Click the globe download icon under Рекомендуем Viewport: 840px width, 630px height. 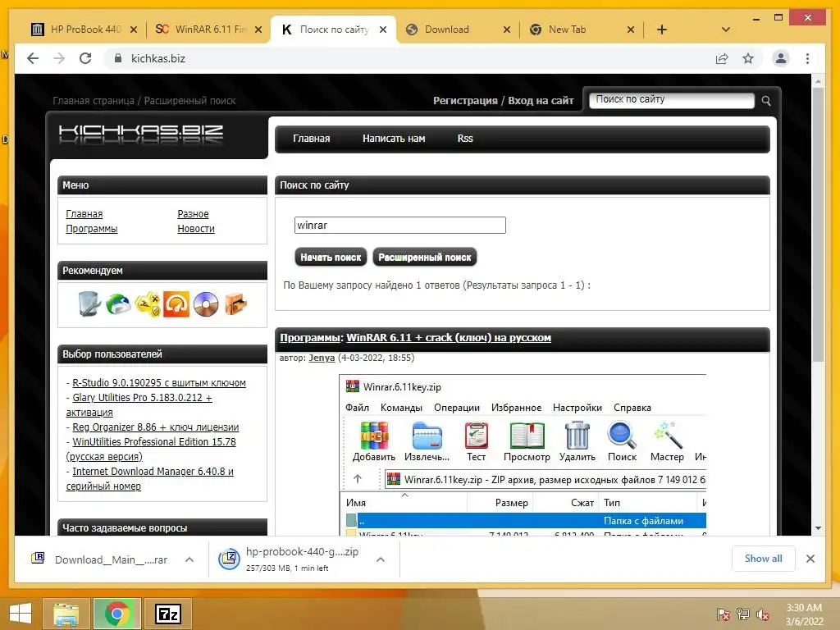pyautogui.click(x=118, y=304)
